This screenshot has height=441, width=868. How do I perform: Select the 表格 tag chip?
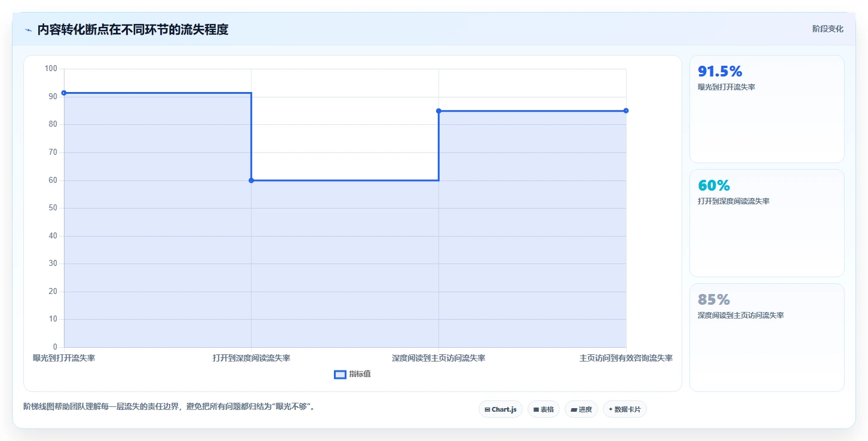[544, 409]
